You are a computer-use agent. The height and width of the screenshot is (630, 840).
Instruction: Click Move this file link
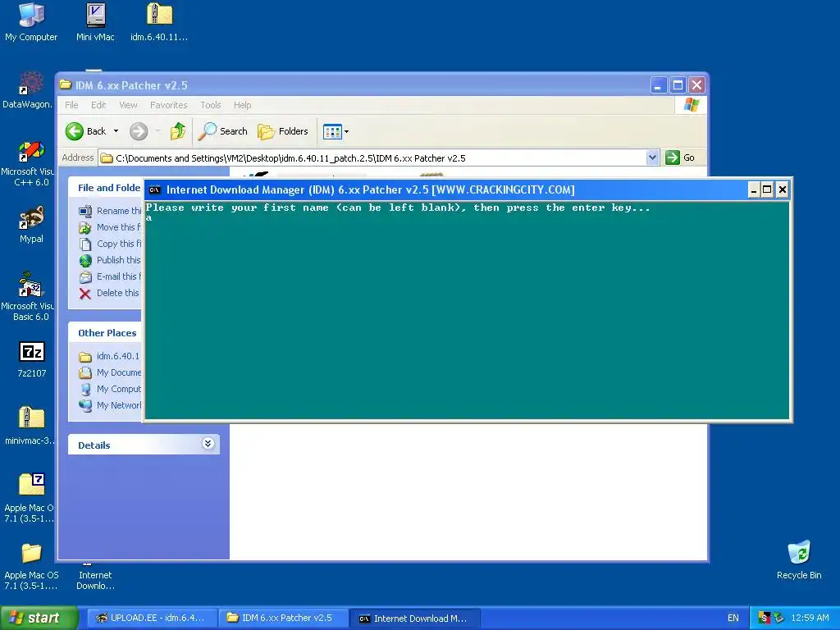[x=110, y=227]
